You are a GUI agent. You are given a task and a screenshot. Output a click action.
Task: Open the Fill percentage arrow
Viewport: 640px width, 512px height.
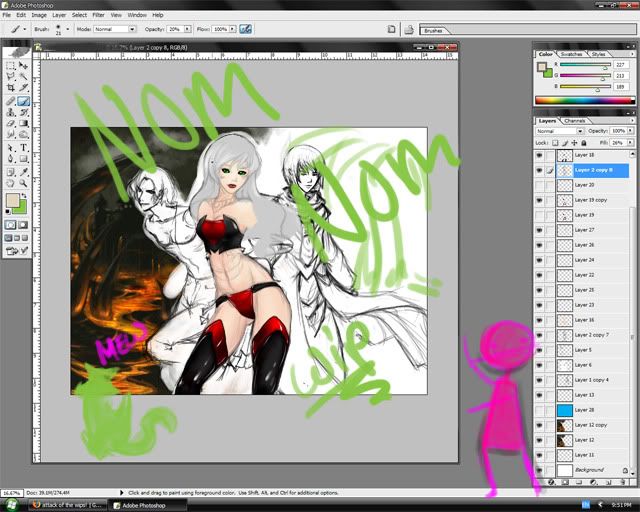(x=631, y=142)
